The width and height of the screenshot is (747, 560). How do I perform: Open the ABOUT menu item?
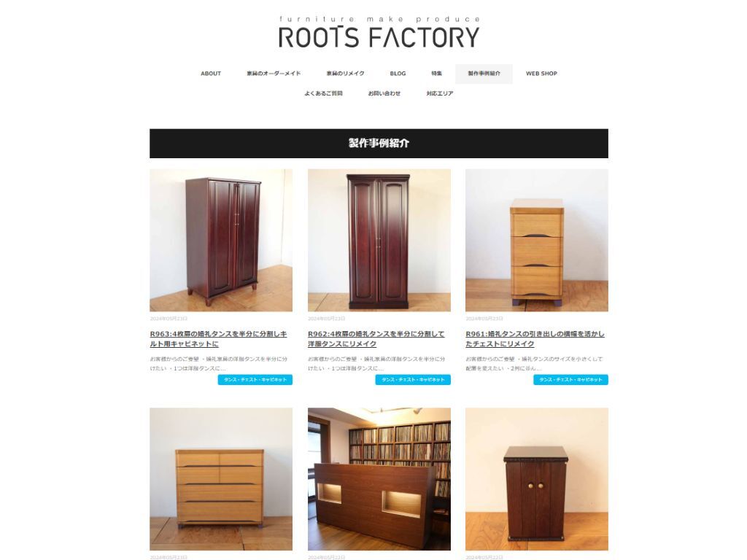pyautogui.click(x=211, y=74)
